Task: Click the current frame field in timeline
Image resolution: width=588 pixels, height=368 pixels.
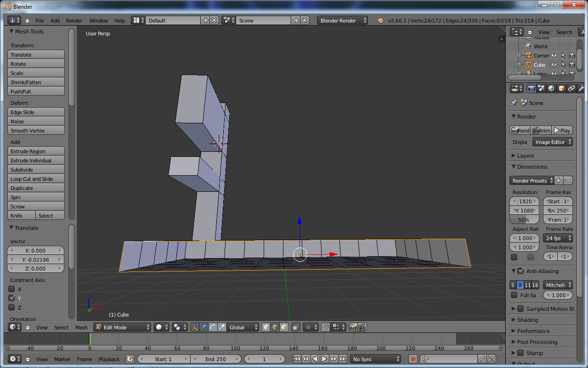Action: [x=265, y=359]
